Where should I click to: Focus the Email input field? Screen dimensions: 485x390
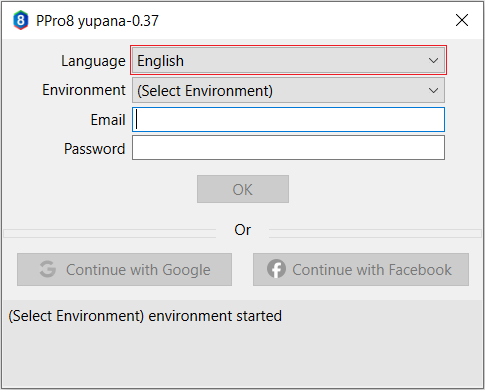click(288, 120)
